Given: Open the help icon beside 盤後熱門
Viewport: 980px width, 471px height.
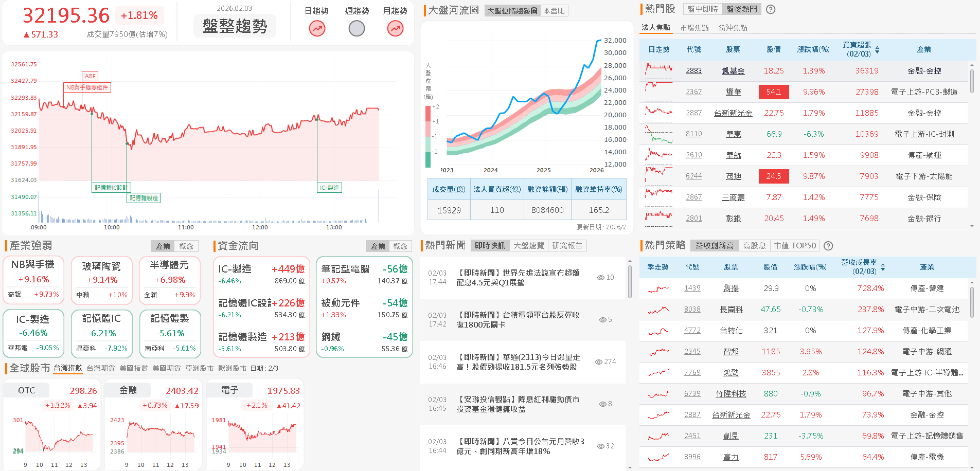Looking at the screenshot, I should tap(770, 9).
